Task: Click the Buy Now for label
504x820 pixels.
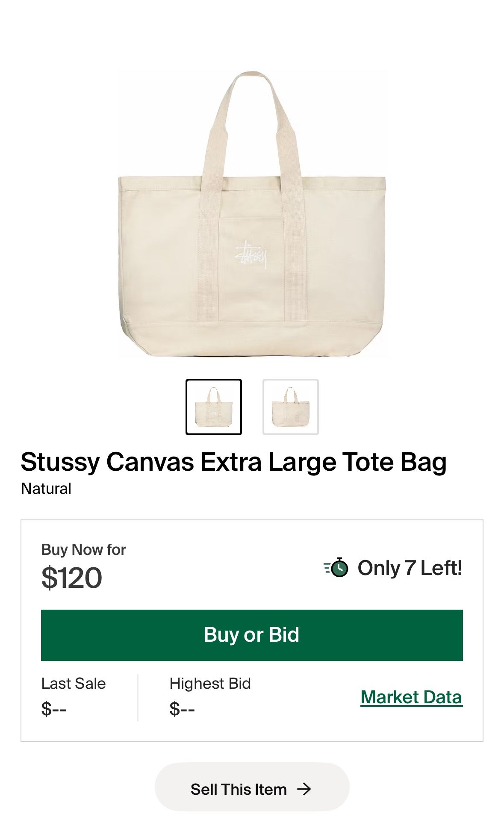Action: [x=83, y=549]
